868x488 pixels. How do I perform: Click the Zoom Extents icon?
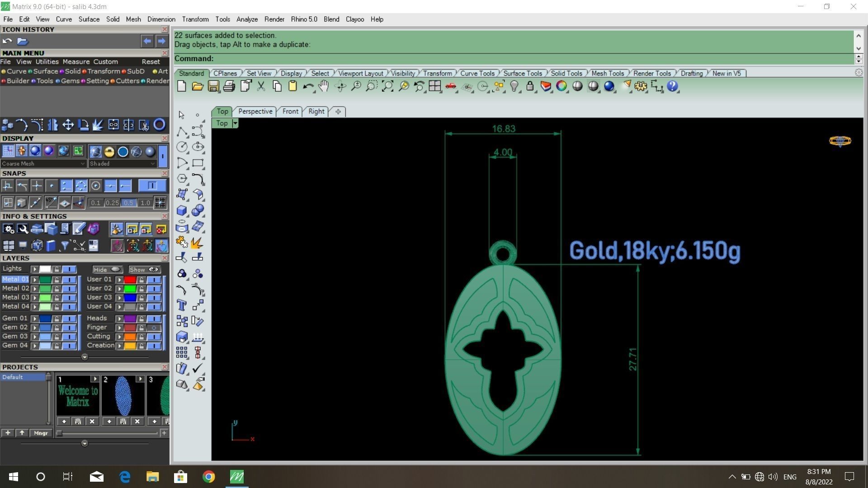pyautogui.click(x=387, y=86)
